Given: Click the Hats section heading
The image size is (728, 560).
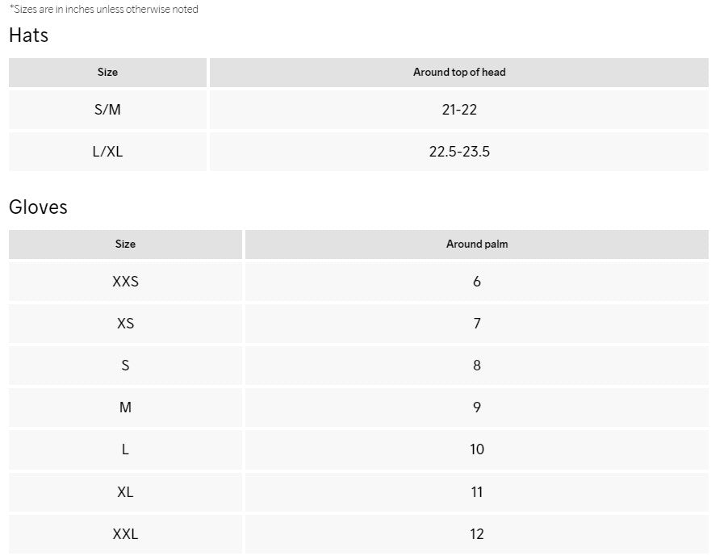Looking at the screenshot, I should click(x=29, y=36).
